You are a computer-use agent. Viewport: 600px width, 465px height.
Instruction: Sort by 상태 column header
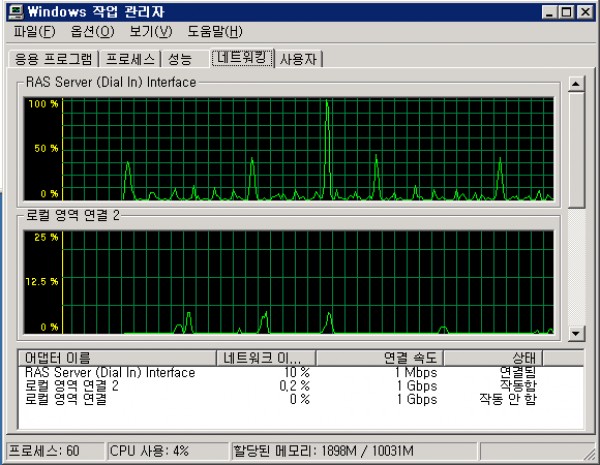493,358
